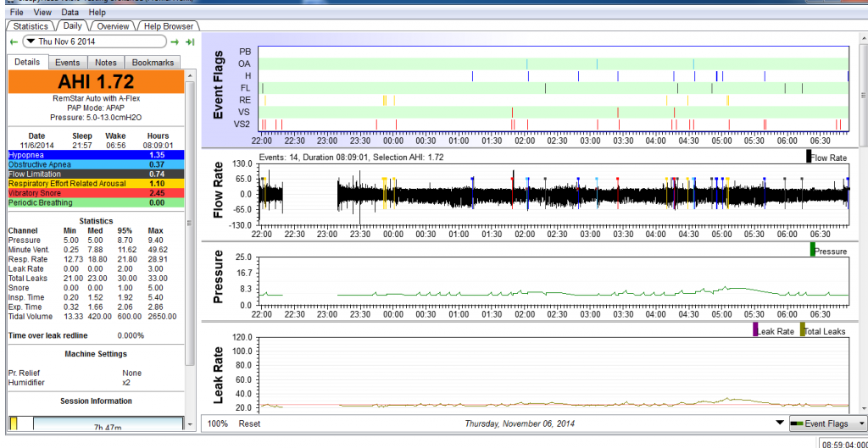
Task: Click the Vibratory Snore event row
Action: pos(95,193)
